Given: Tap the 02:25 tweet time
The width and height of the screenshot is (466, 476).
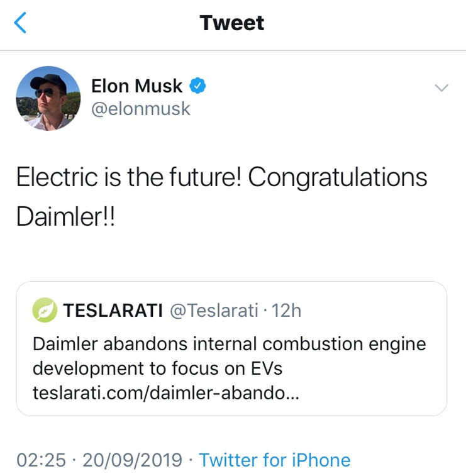Looking at the screenshot, I should (41, 460).
